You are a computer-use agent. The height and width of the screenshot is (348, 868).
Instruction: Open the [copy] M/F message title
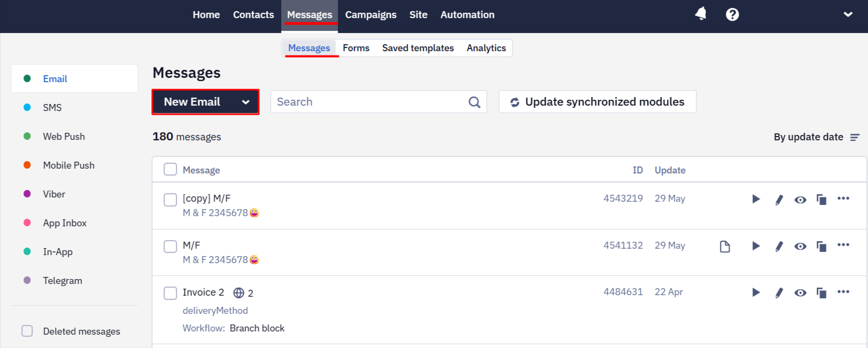coord(206,199)
